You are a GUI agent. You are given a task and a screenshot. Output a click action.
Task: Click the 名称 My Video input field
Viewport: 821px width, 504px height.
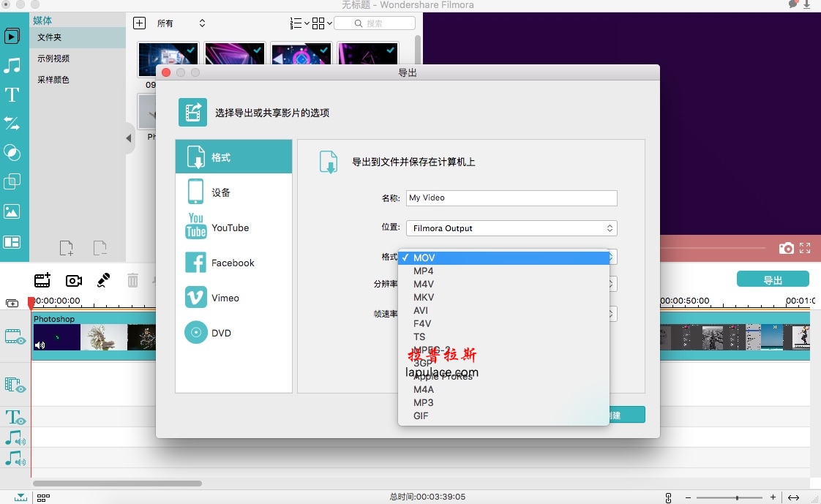click(x=511, y=198)
